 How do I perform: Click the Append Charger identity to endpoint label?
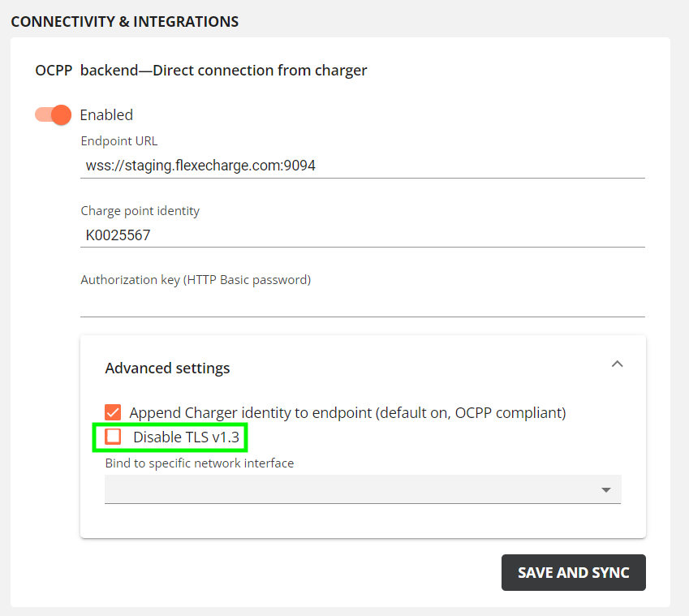pos(347,413)
